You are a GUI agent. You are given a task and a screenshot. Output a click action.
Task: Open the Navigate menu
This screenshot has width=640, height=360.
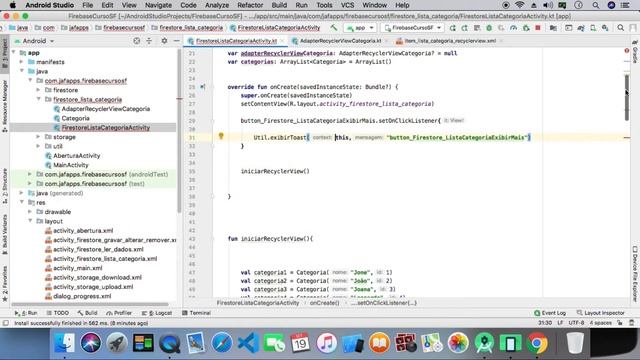coord(158,5)
